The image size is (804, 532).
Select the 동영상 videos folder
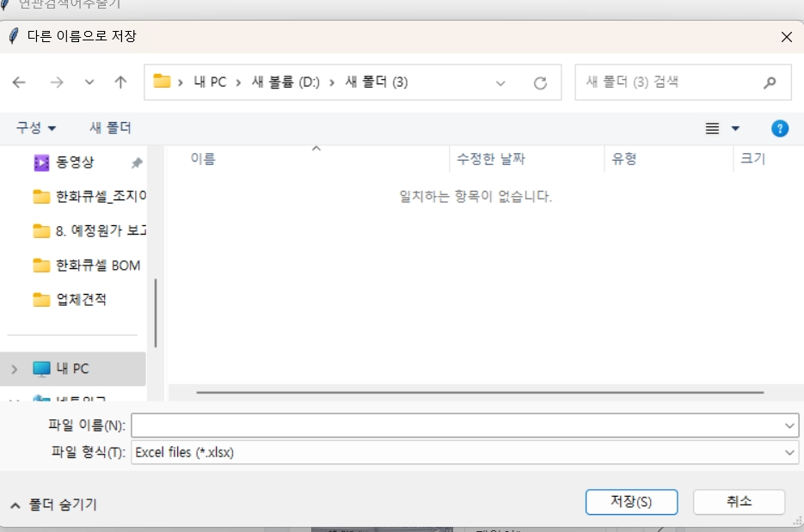(x=75, y=162)
